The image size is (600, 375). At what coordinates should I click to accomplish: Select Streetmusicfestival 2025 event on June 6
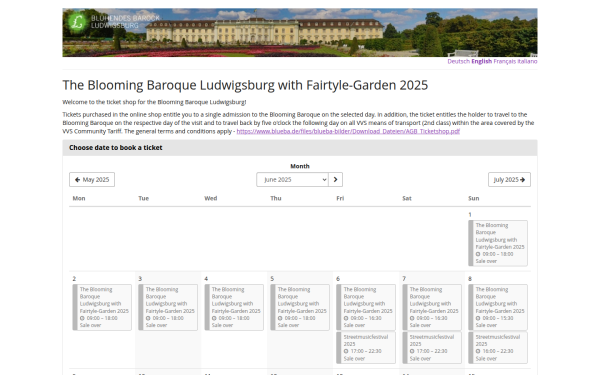[x=366, y=347]
